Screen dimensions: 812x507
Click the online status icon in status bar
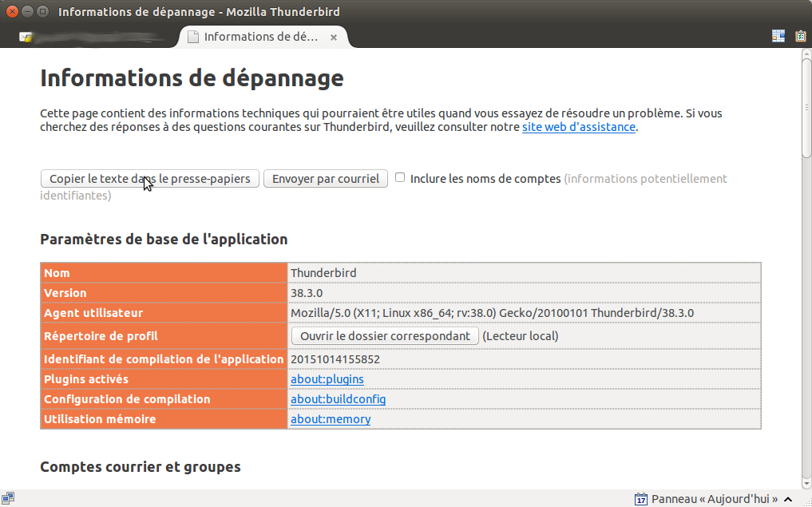click(x=8, y=498)
